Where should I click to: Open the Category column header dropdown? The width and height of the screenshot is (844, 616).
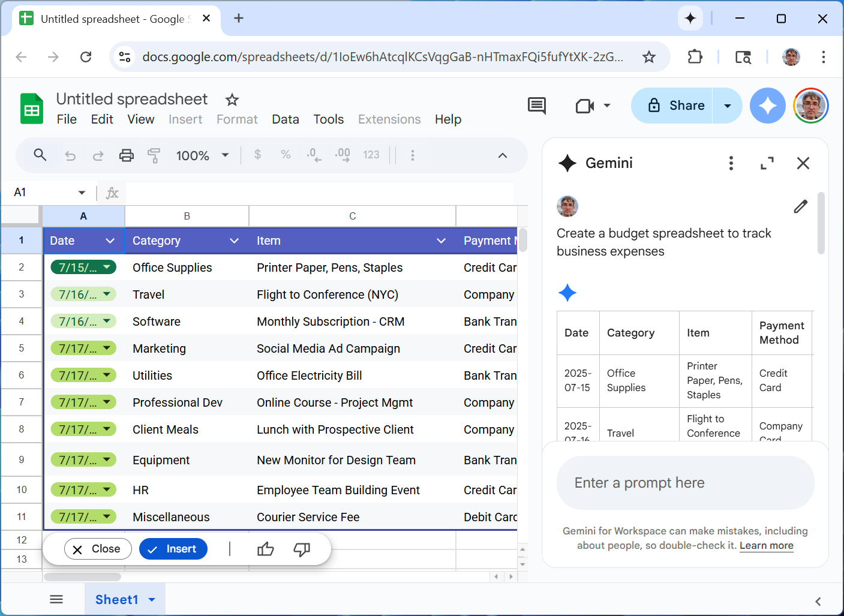(x=234, y=241)
